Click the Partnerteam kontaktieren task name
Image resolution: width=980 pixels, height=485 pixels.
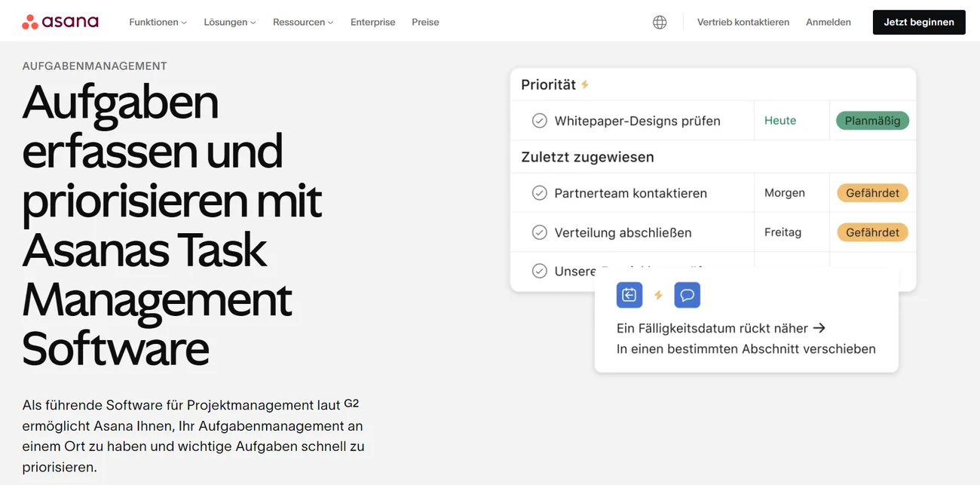pos(630,193)
